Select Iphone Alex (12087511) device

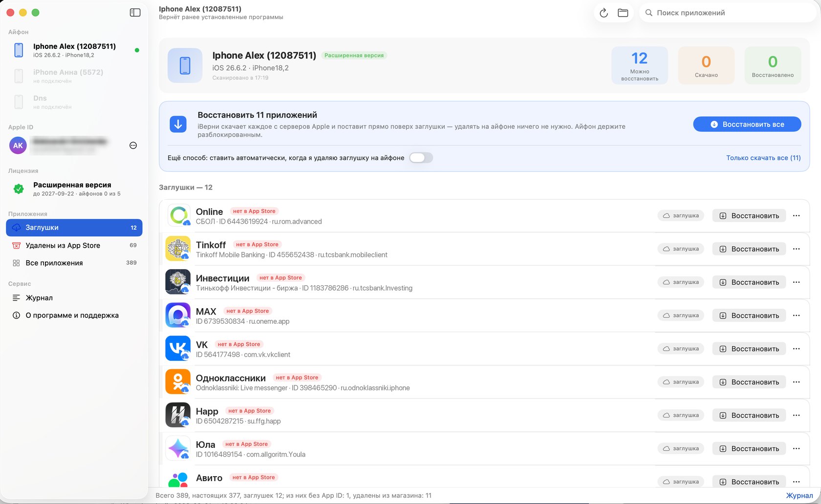pos(74,50)
